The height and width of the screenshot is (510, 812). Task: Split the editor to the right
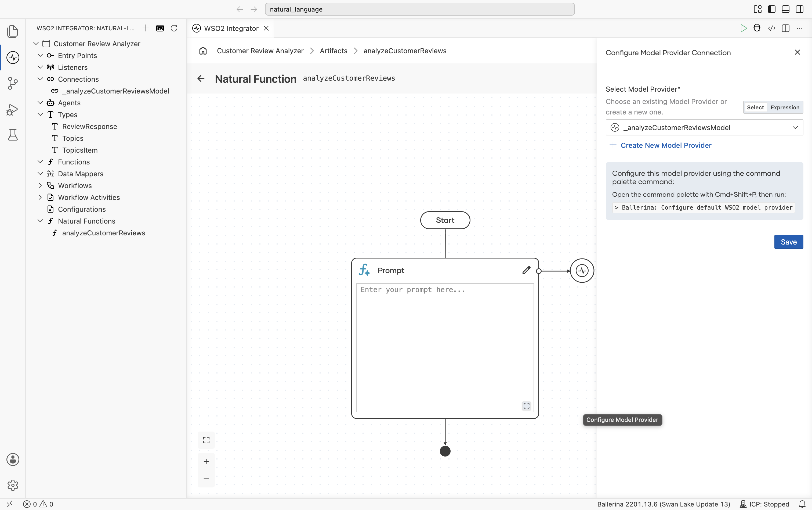coord(785,28)
